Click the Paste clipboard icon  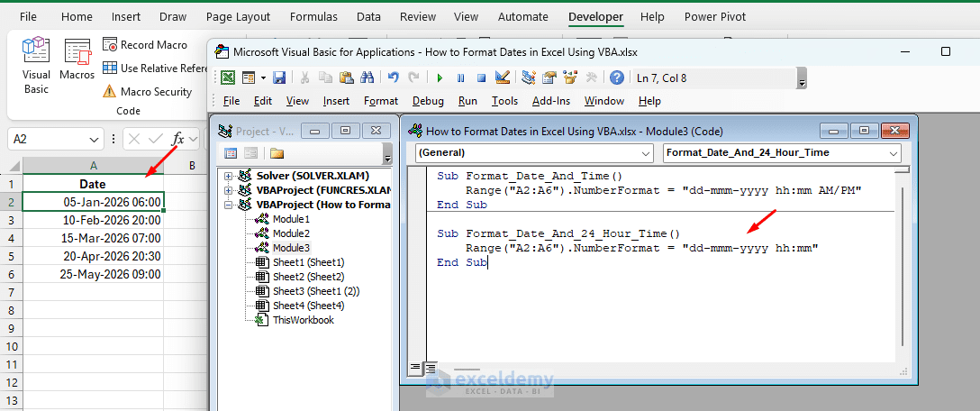click(x=346, y=78)
